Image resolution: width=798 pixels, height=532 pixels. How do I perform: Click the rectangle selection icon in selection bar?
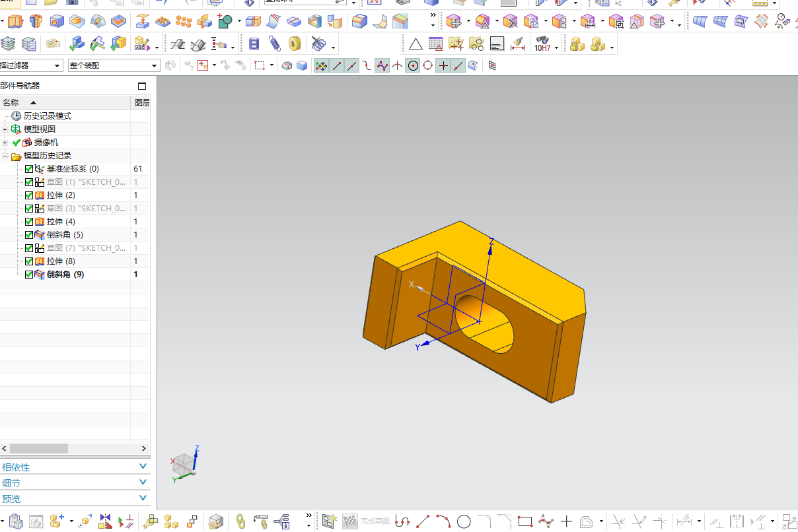click(x=260, y=65)
